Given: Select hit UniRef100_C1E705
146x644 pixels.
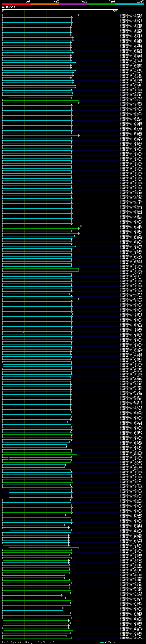Looking at the screenshot, I should coord(131,246).
